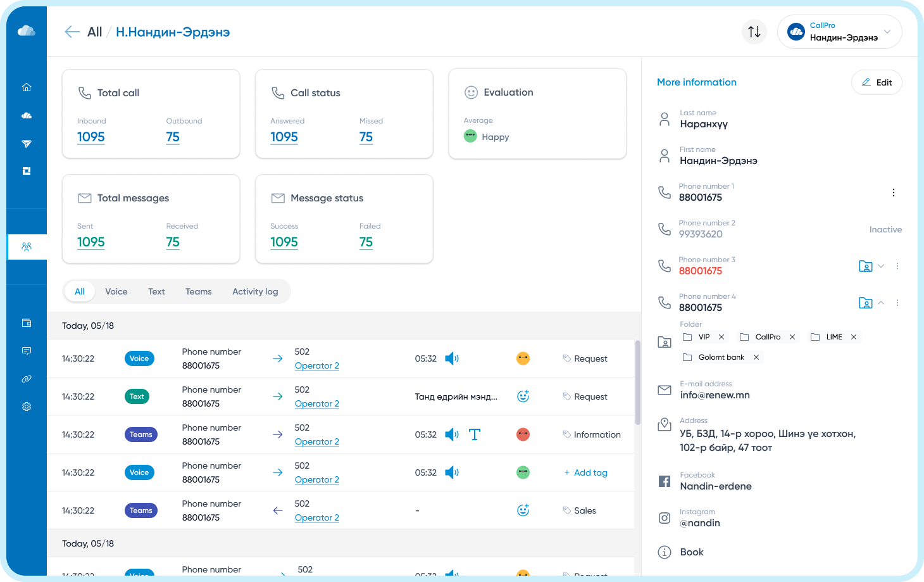The height and width of the screenshot is (582, 924).
Task: Click the Sales tag in Teams row
Action: click(x=580, y=510)
